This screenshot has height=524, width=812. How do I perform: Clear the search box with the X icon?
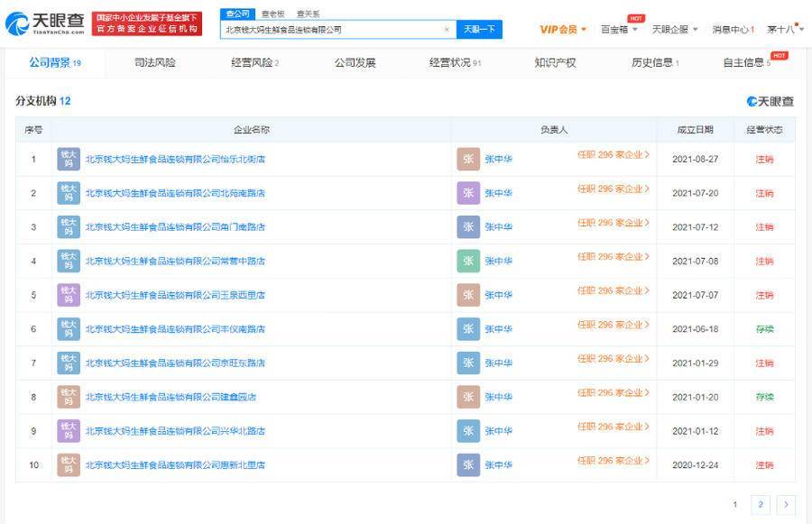tap(446, 30)
